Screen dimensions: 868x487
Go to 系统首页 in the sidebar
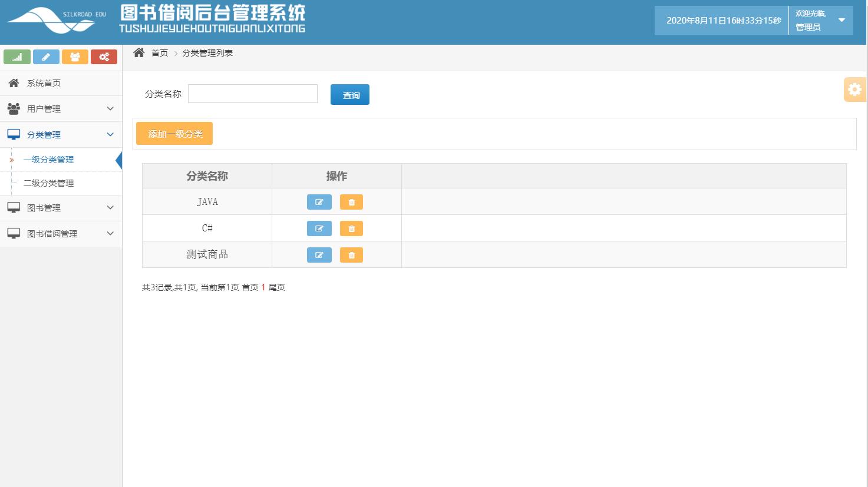pos(44,83)
